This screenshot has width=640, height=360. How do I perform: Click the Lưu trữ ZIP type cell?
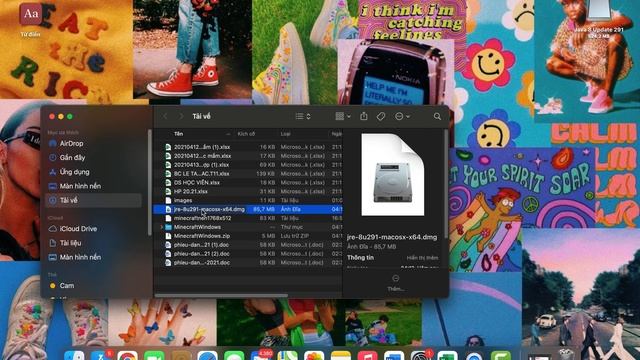pos(295,236)
